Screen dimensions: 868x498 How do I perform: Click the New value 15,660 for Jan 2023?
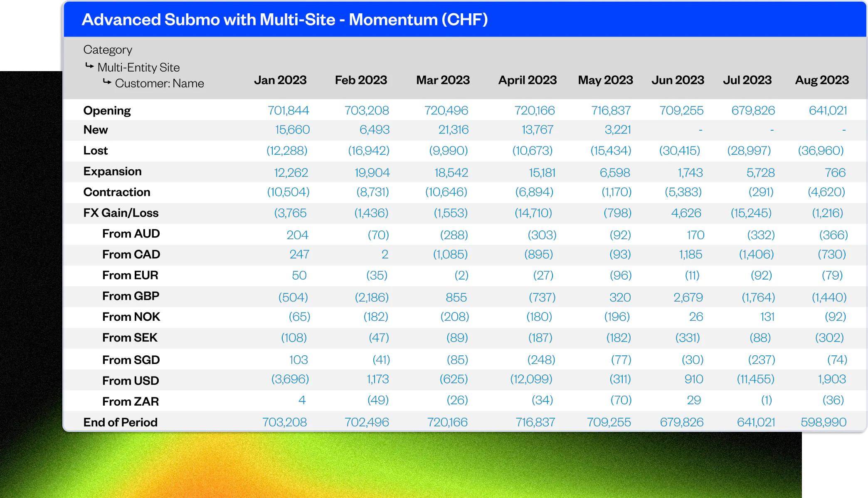coord(292,130)
